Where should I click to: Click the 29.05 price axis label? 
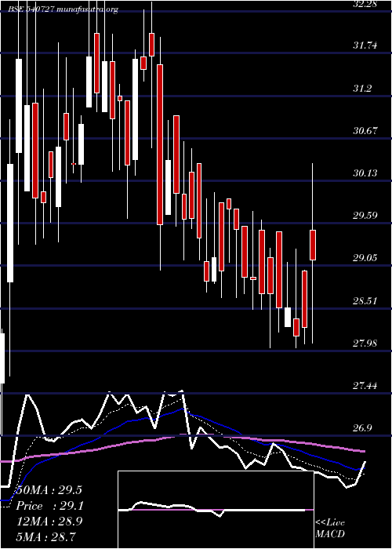coord(365,258)
